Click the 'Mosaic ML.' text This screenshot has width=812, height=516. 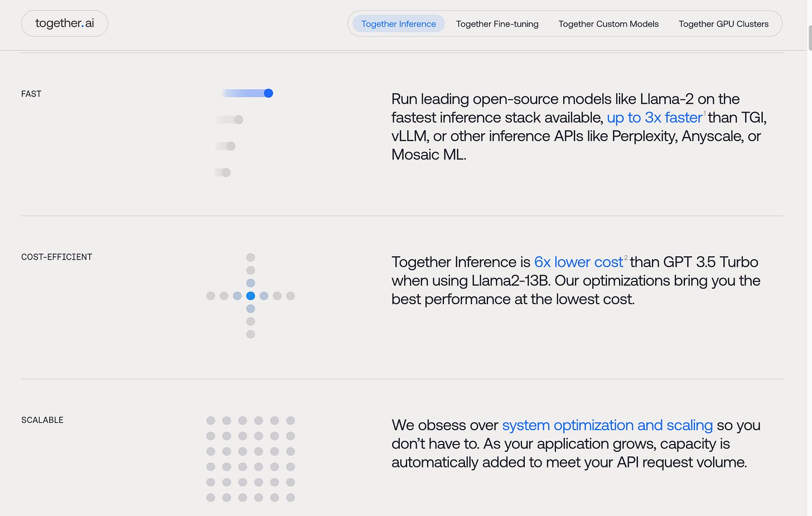point(428,155)
